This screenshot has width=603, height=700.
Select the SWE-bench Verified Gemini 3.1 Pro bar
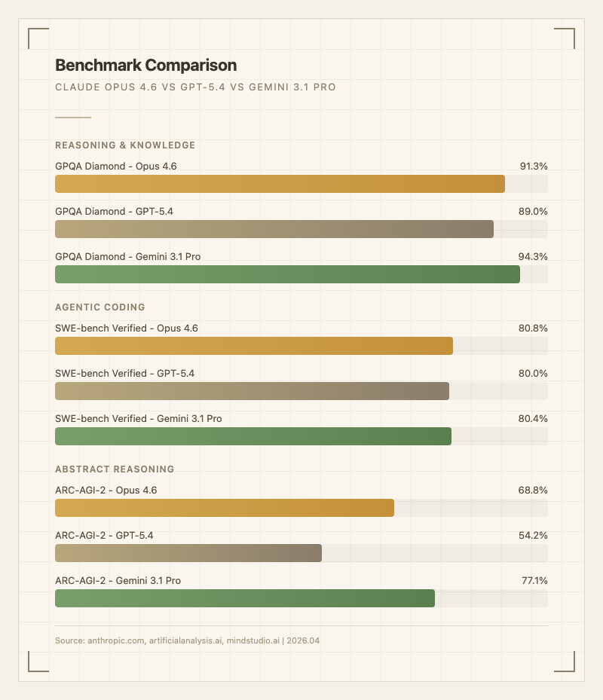click(x=253, y=436)
